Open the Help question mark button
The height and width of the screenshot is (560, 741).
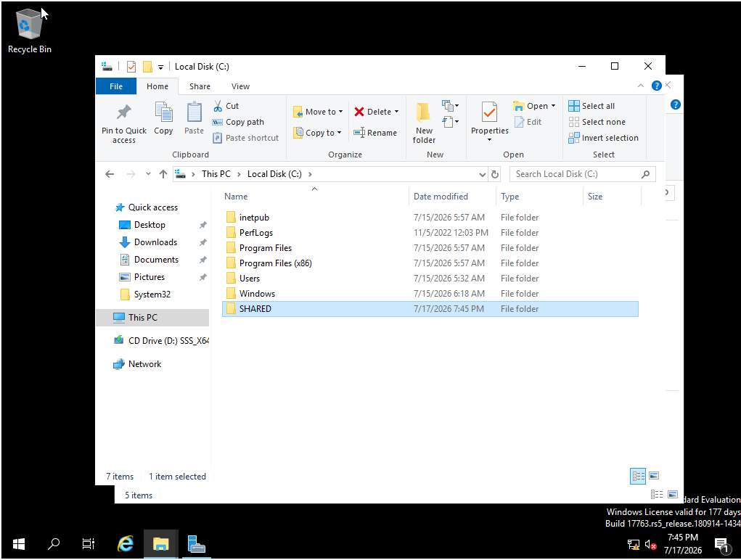click(x=656, y=86)
